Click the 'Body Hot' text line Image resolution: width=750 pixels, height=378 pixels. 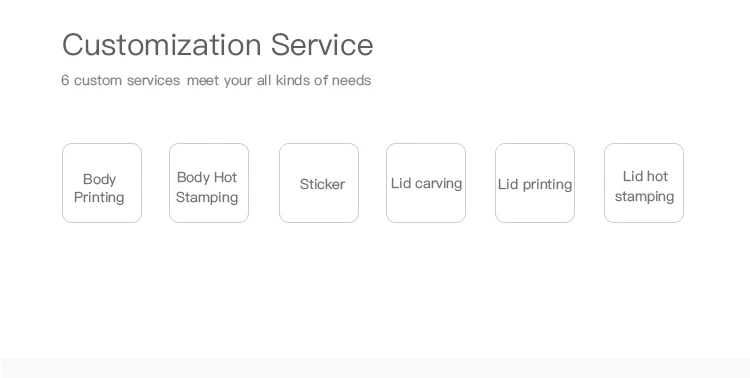207,178
